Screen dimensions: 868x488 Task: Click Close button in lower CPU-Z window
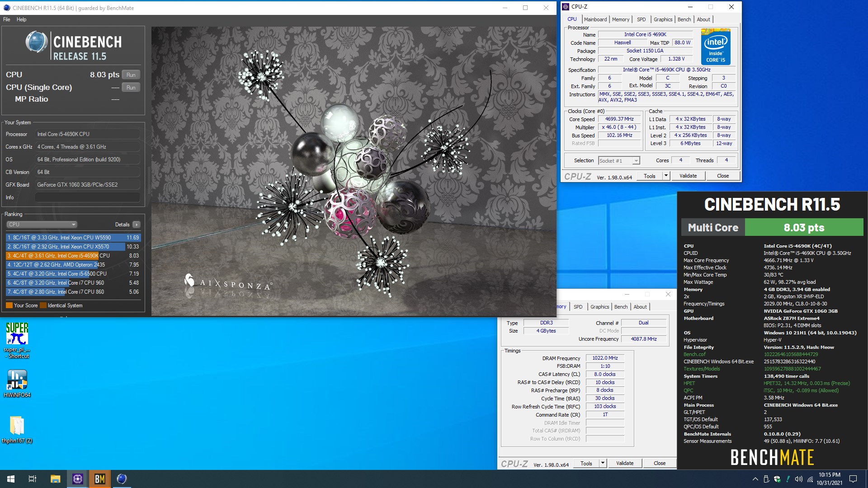click(x=659, y=463)
